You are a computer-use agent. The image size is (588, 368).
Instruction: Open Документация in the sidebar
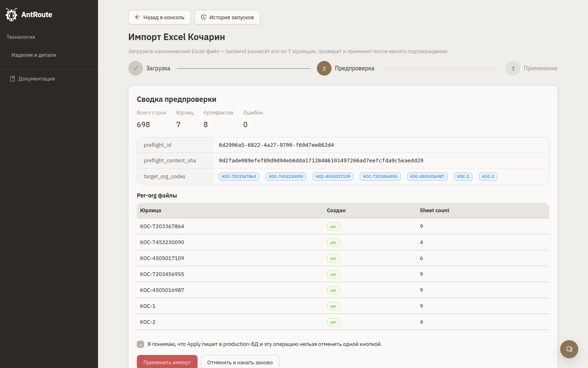pyautogui.click(x=36, y=79)
